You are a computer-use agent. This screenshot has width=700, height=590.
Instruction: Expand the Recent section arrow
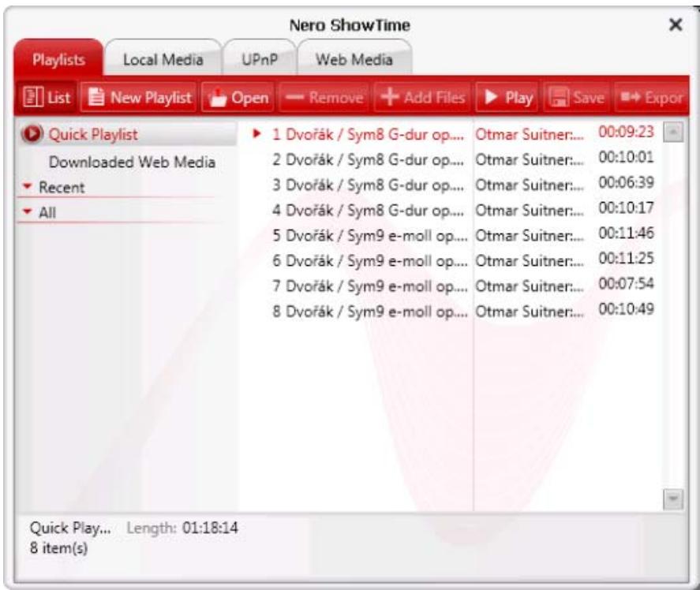pos(28,185)
